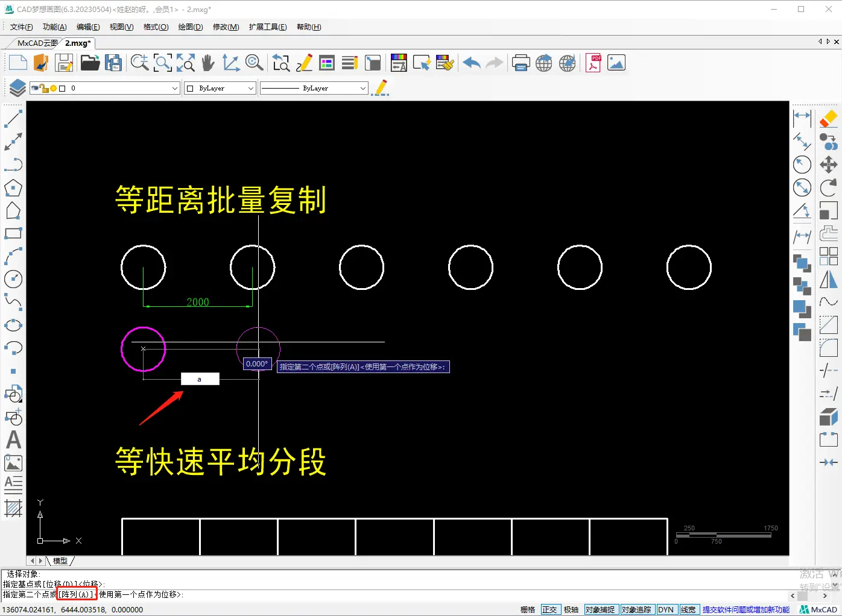Select the 模型 model tab
The height and width of the screenshot is (616, 842).
tap(60, 561)
